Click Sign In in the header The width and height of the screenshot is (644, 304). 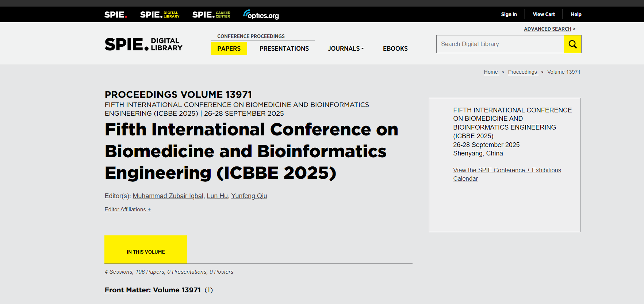coord(509,14)
